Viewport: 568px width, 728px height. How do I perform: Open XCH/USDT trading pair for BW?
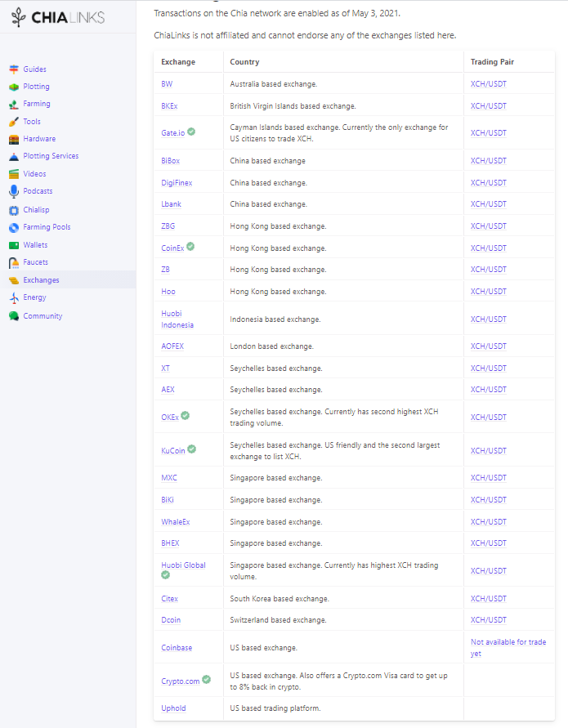click(489, 84)
